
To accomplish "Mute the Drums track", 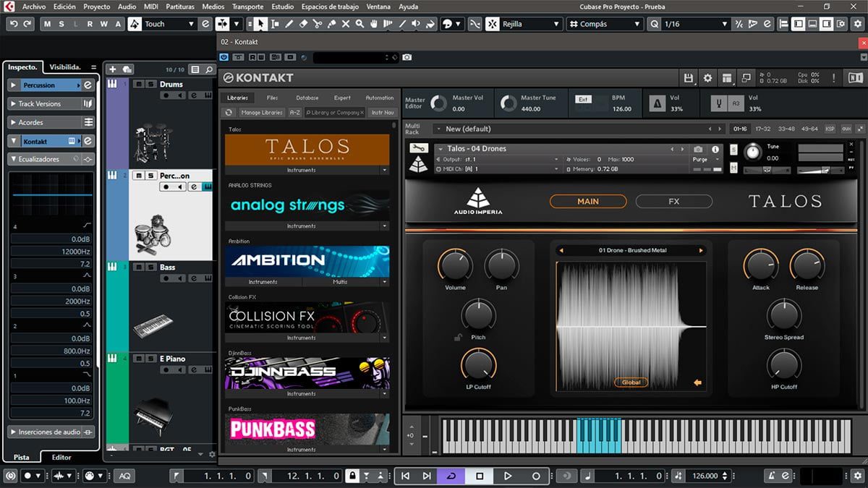I will pos(139,85).
